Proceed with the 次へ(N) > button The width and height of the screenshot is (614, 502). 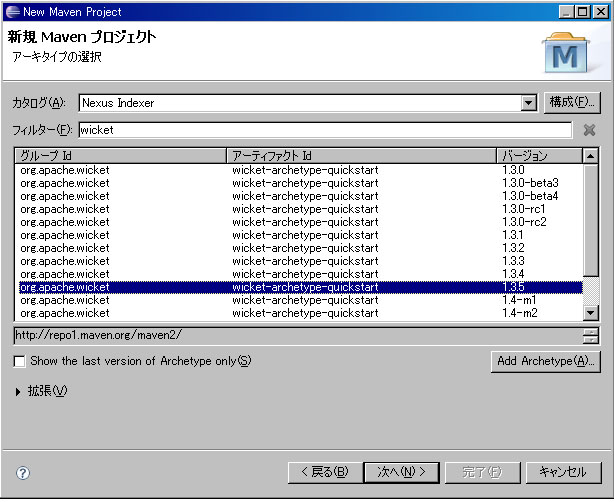(401, 472)
